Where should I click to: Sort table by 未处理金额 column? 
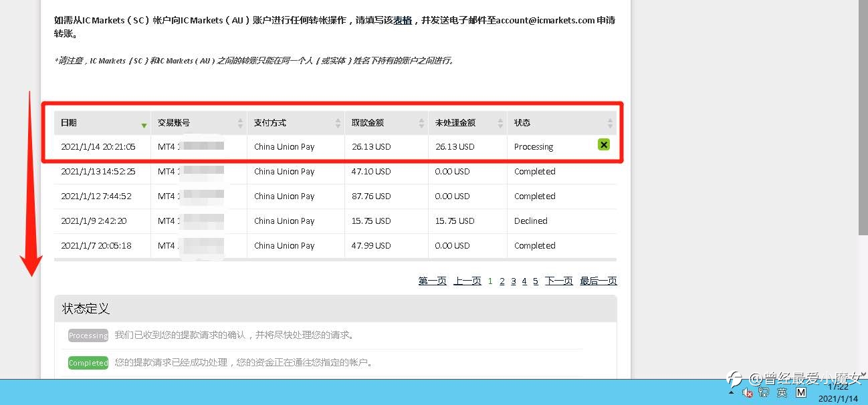[467, 123]
